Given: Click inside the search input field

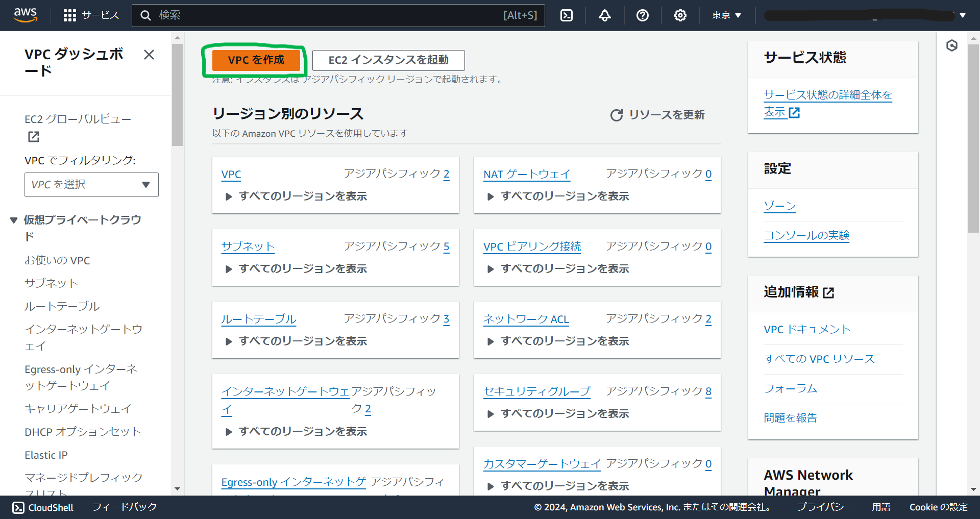Looking at the screenshot, I should click(x=337, y=15).
